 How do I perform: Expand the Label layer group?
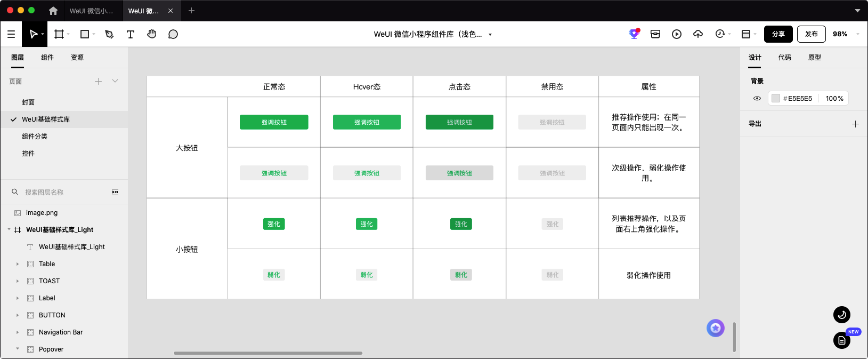point(18,298)
